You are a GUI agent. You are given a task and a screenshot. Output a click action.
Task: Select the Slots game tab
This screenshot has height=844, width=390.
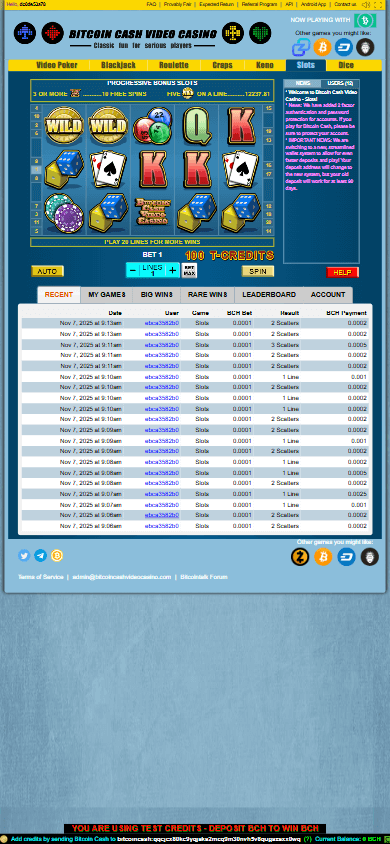tap(306, 65)
